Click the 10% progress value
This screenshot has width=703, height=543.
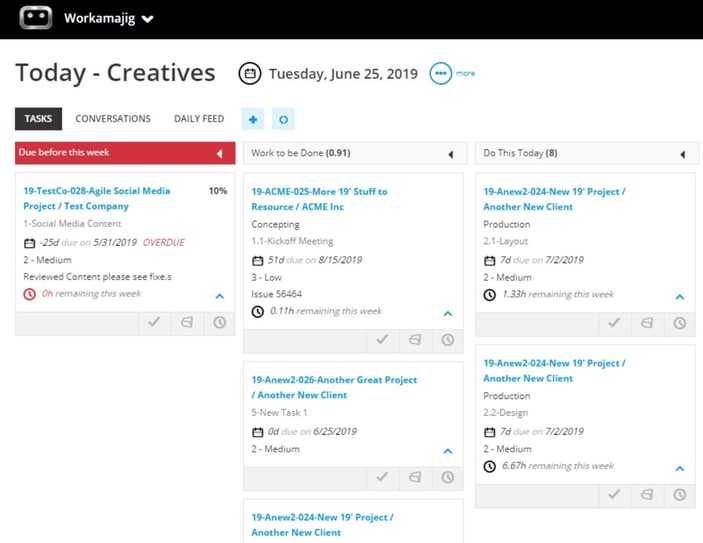coord(218,191)
